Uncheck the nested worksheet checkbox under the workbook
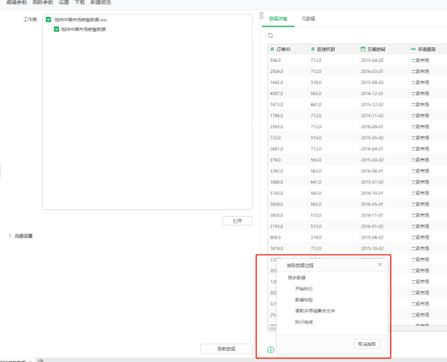 56,29
